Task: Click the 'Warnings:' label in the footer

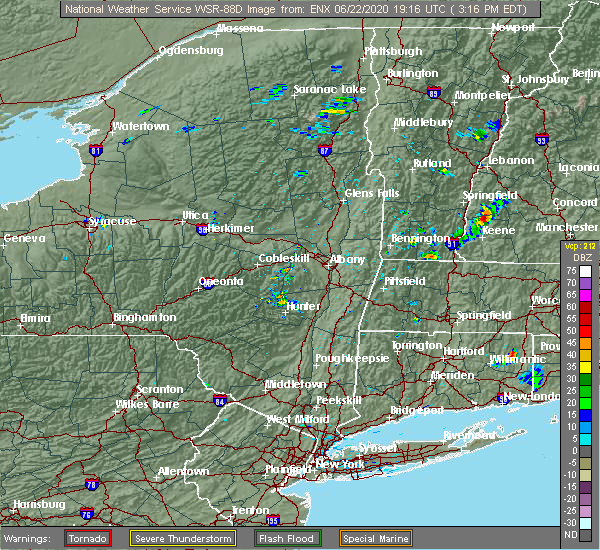Action: tap(27, 539)
